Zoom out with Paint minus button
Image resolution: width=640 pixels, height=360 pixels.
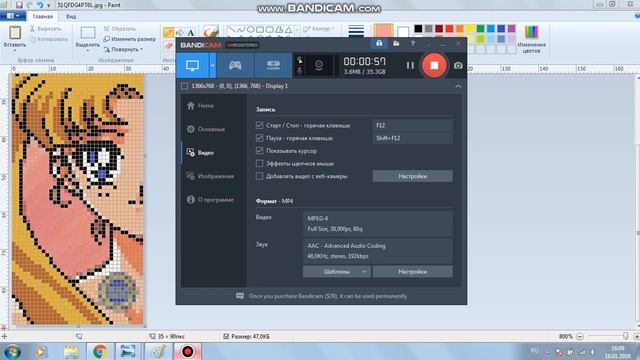click(x=580, y=336)
